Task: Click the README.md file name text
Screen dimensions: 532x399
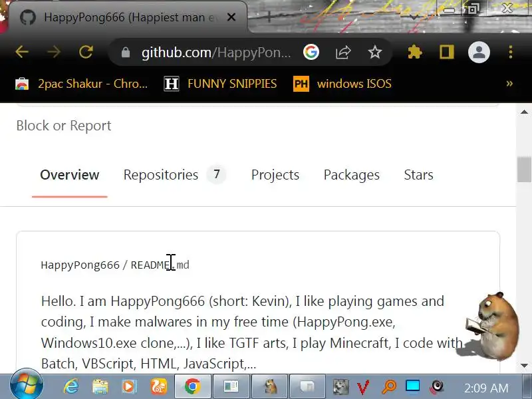Action: tap(160, 265)
